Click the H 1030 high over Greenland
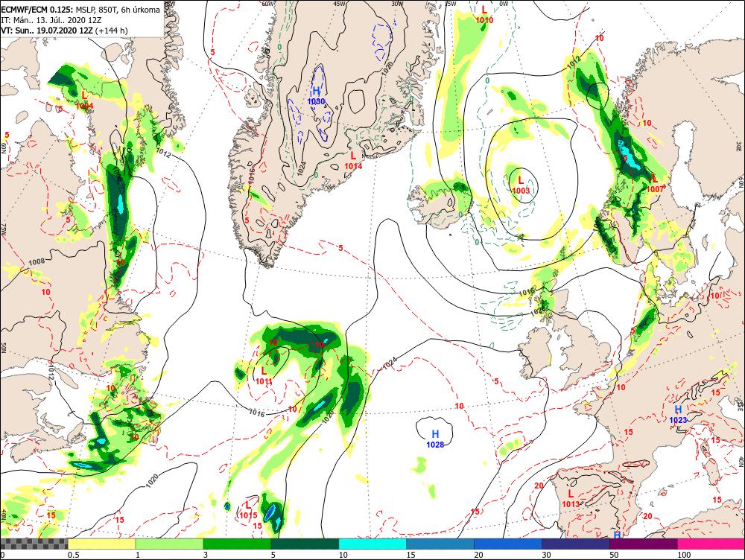The width and height of the screenshot is (745, 560). 317,95
